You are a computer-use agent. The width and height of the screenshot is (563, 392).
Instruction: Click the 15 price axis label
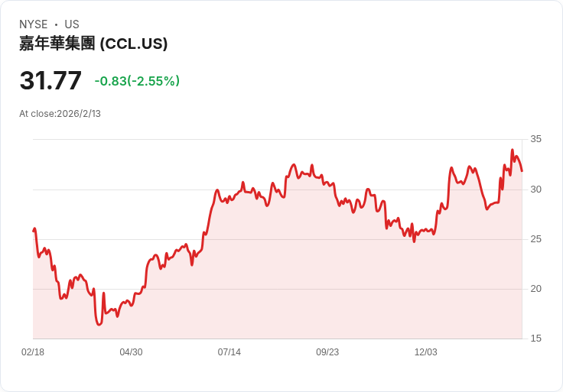coord(535,339)
